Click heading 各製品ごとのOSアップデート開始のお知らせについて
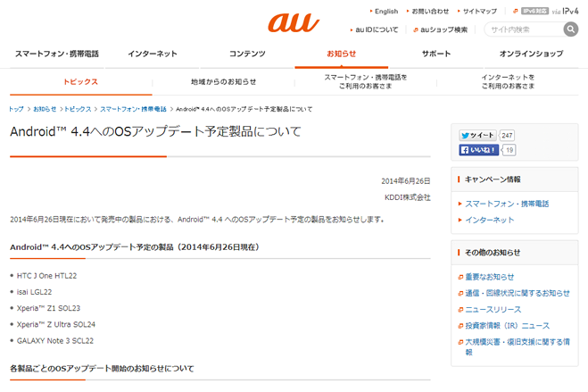Image resolution: width=588 pixels, height=392 pixels. point(102,369)
